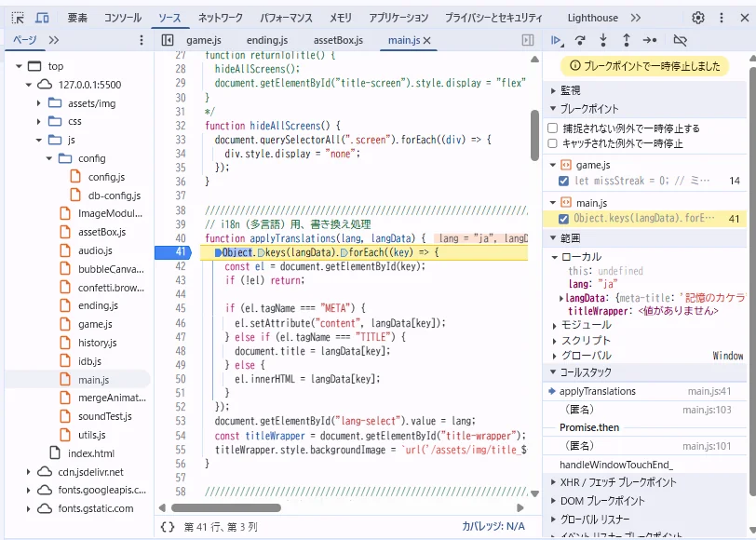Click the inspect element picker icon

[18, 18]
